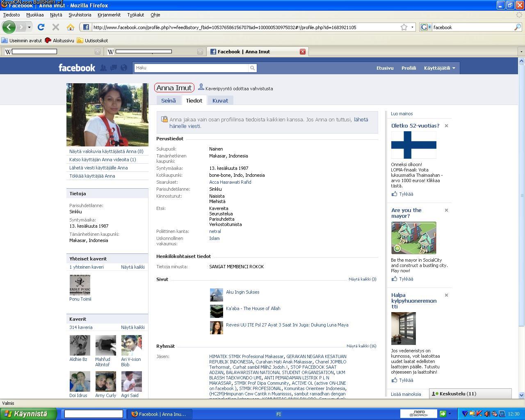The image size is (525, 420).
Task: Reload the page with the refresh icon
Action: click(41, 27)
